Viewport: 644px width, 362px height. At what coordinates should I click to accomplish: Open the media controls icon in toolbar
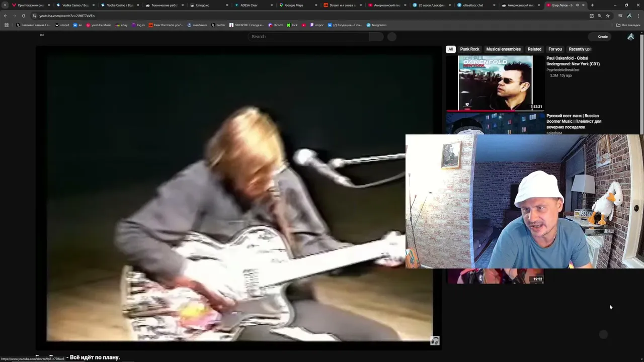coord(620,16)
